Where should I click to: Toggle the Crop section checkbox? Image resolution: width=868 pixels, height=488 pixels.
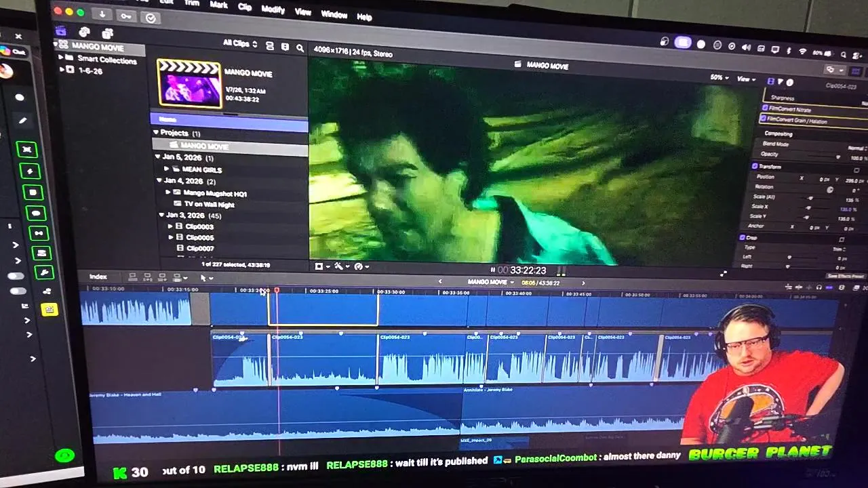tap(743, 237)
